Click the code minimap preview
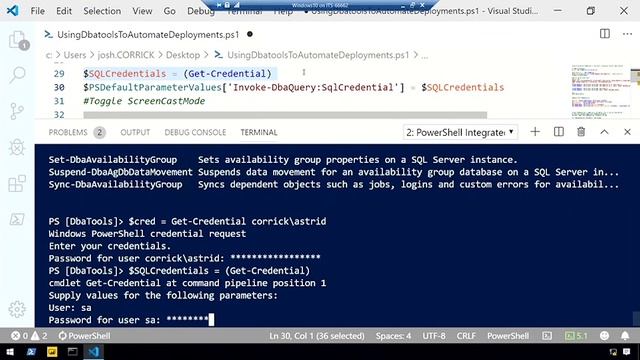 pyautogui.click(x=601, y=91)
